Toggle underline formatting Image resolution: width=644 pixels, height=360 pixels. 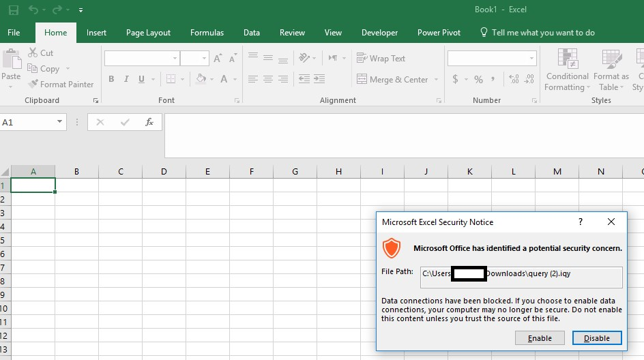tap(141, 79)
